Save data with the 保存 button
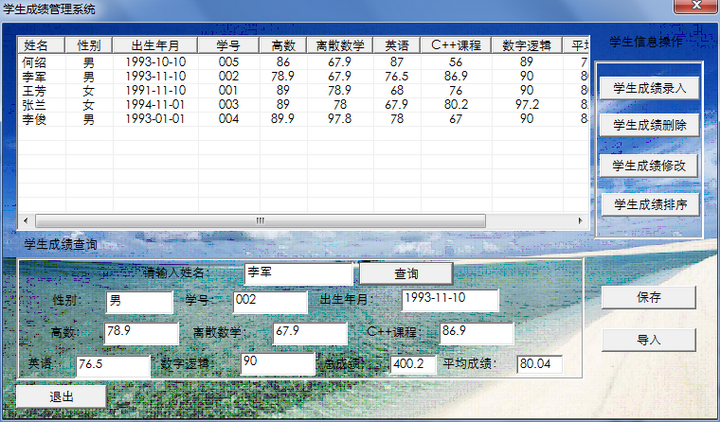 click(649, 298)
